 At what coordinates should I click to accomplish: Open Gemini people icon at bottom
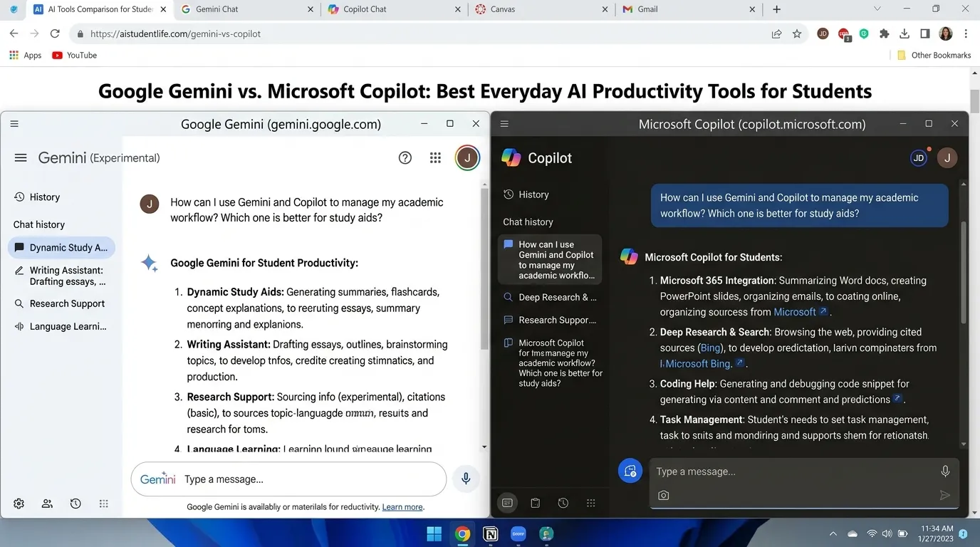(47, 504)
